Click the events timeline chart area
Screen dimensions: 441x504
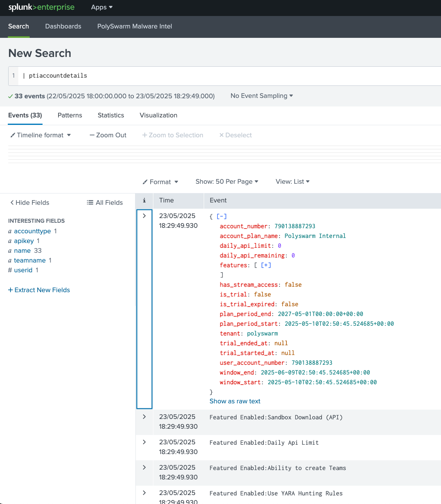224,154
